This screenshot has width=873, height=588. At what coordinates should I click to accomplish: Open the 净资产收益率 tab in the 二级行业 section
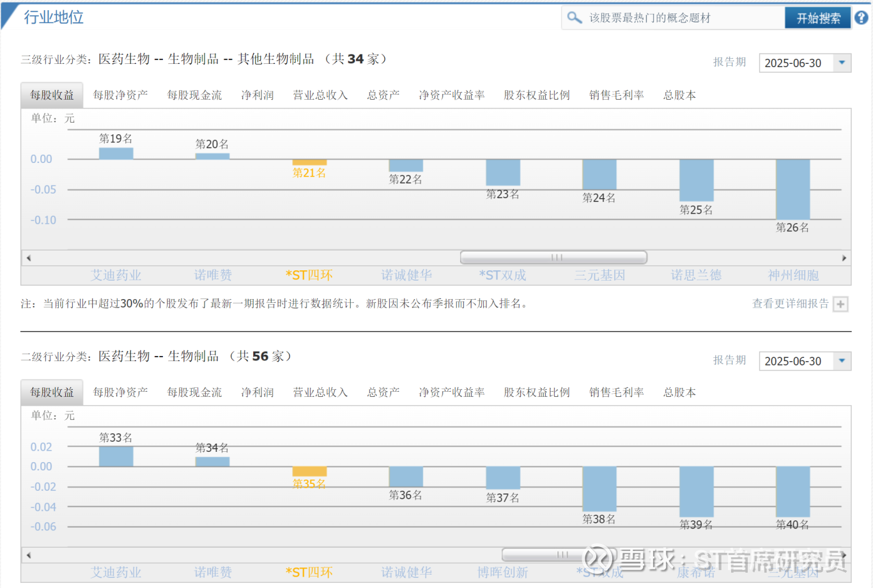[452, 392]
